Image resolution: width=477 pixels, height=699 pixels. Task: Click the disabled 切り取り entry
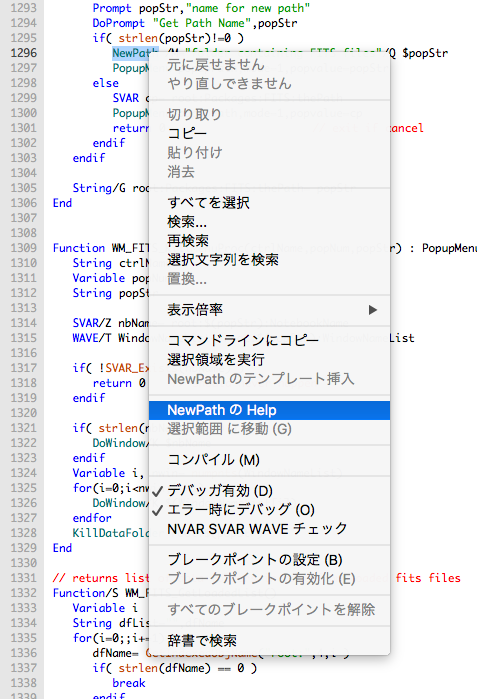pyautogui.click(x=269, y=115)
